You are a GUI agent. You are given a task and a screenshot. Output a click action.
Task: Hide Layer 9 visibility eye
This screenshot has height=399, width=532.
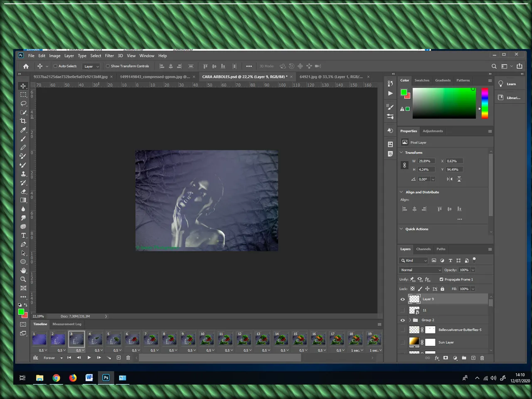click(402, 299)
